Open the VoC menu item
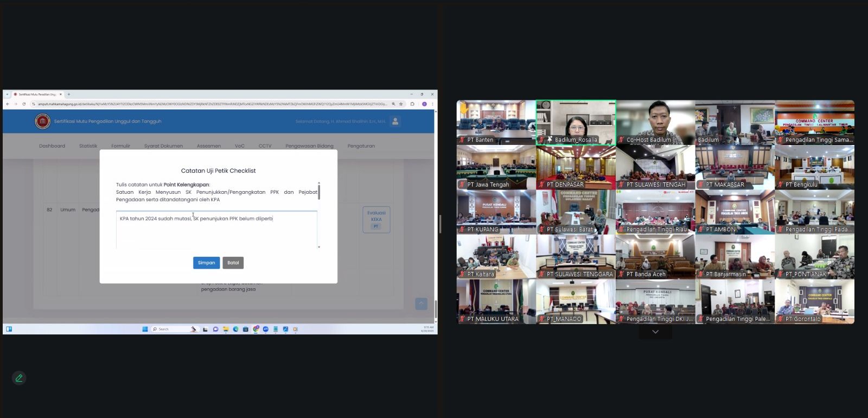 240,146
